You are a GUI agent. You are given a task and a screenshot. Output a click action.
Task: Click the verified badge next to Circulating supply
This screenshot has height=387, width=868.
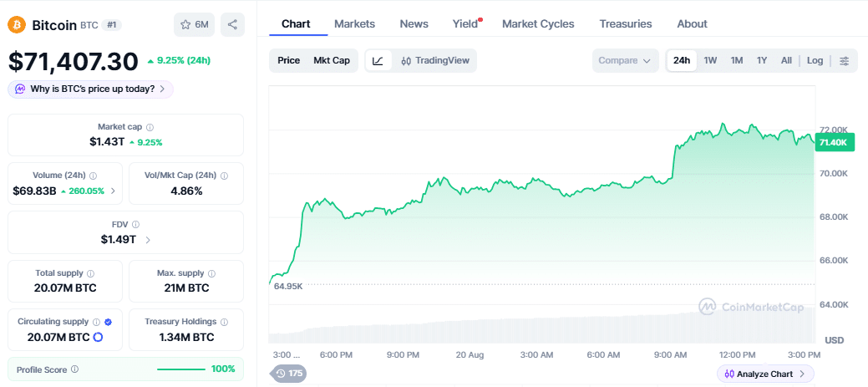[x=109, y=322]
